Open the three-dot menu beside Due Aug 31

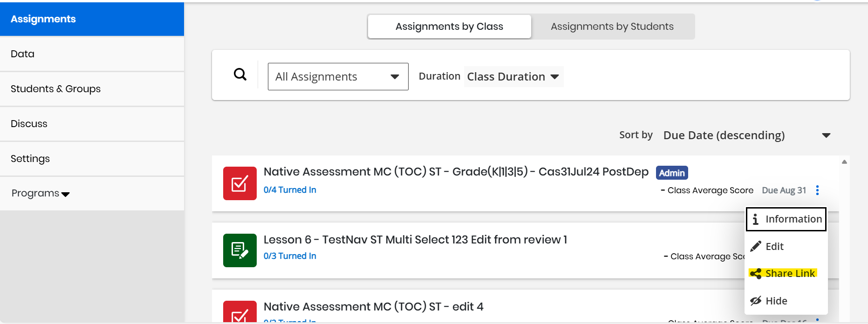[x=817, y=190]
